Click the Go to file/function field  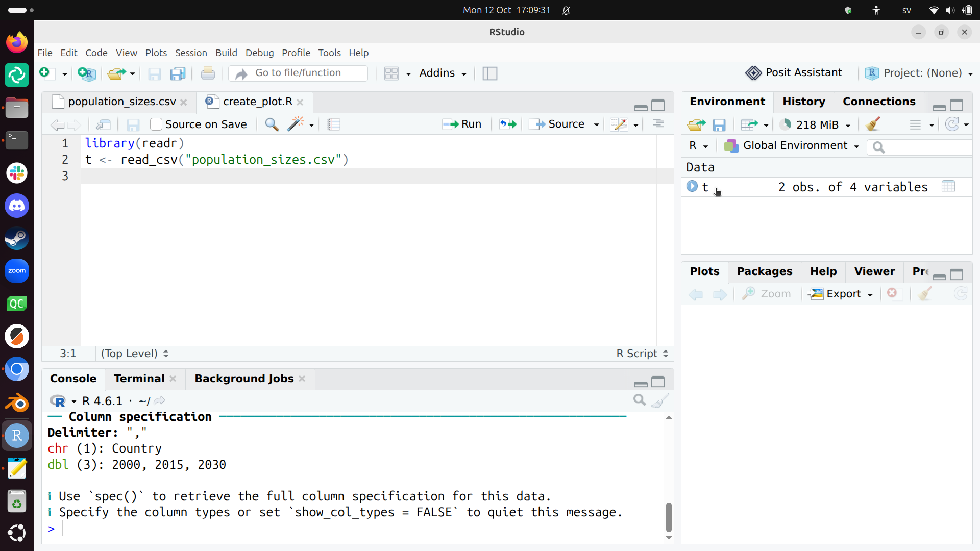298,73
